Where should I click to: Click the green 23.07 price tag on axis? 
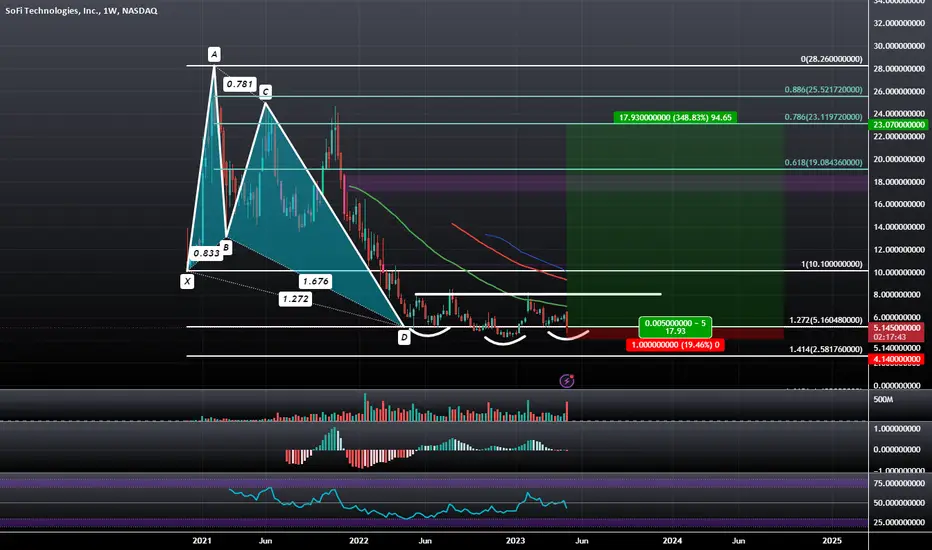[x=898, y=125]
